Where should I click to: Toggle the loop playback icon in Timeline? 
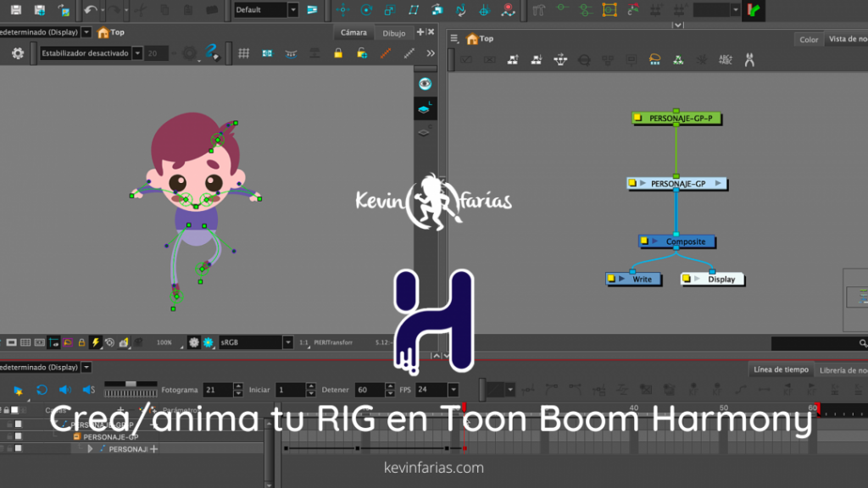point(42,390)
